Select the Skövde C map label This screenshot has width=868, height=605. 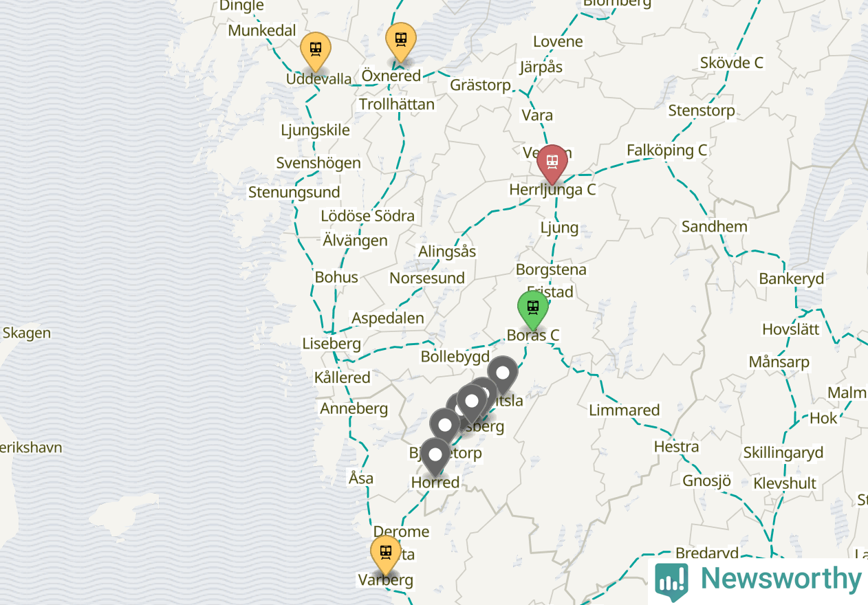pos(732,63)
